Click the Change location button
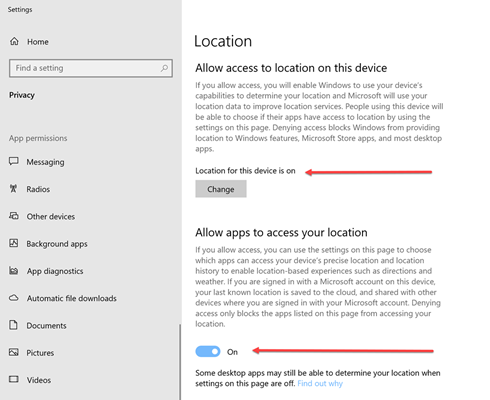 (x=221, y=189)
